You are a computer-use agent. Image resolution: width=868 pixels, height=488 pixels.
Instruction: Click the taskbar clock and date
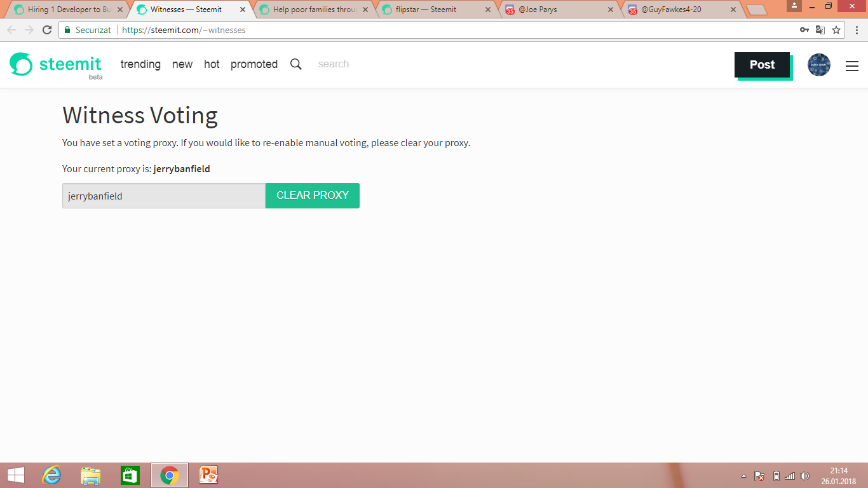coord(839,476)
